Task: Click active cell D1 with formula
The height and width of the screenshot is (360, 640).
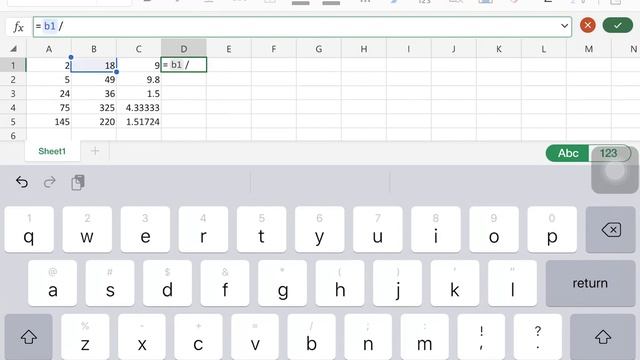Action: tap(184, 64)
